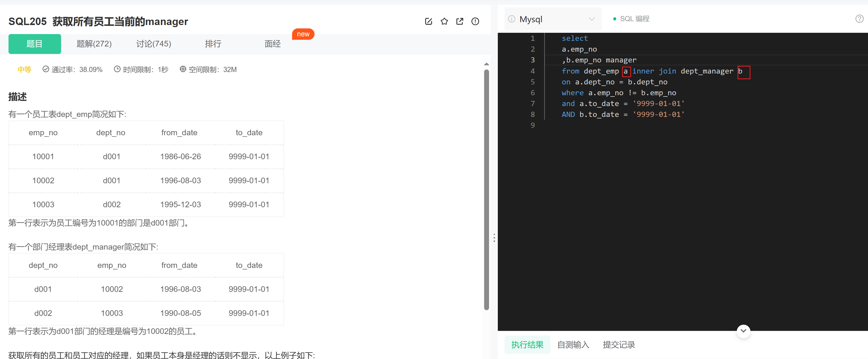Click the 描述 heading
The image size is (868, 359).
point(18,97)
